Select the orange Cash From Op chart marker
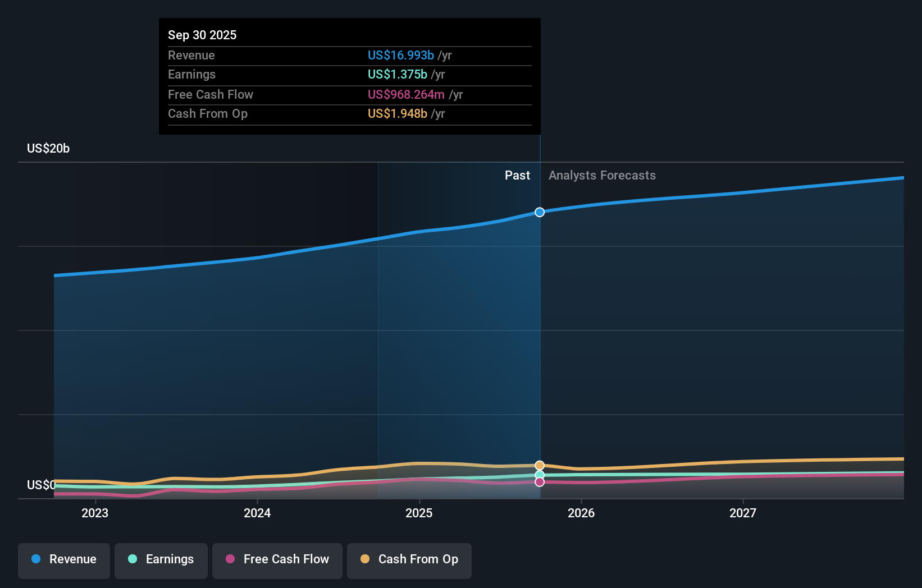Viewport: 922px width, 588px height. tap(539, 465)
